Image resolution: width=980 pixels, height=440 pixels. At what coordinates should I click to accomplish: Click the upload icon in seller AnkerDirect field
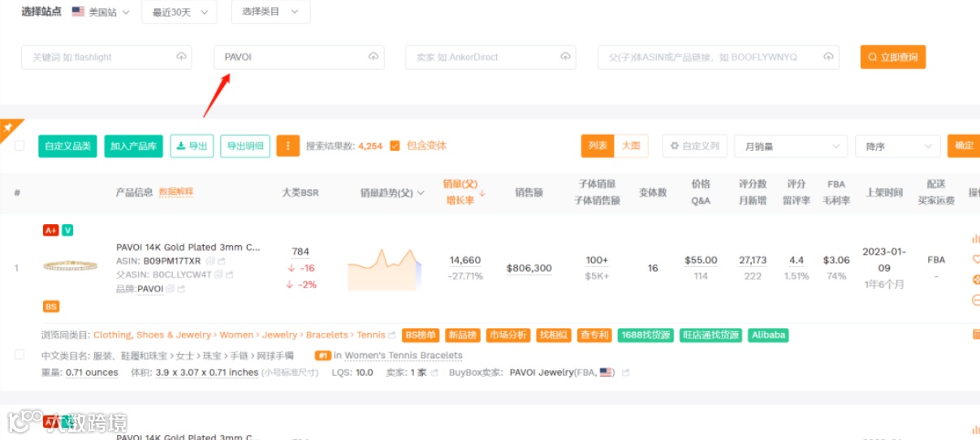[565, 57]
